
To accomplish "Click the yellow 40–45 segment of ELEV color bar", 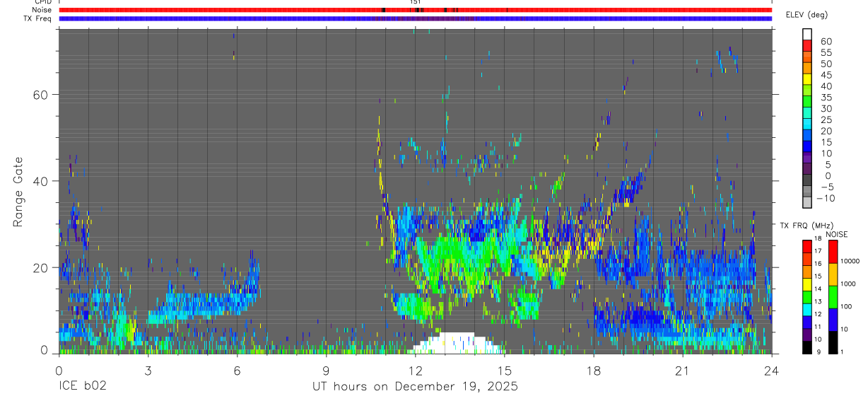I will pyautogui.click(x=807, y=79).
